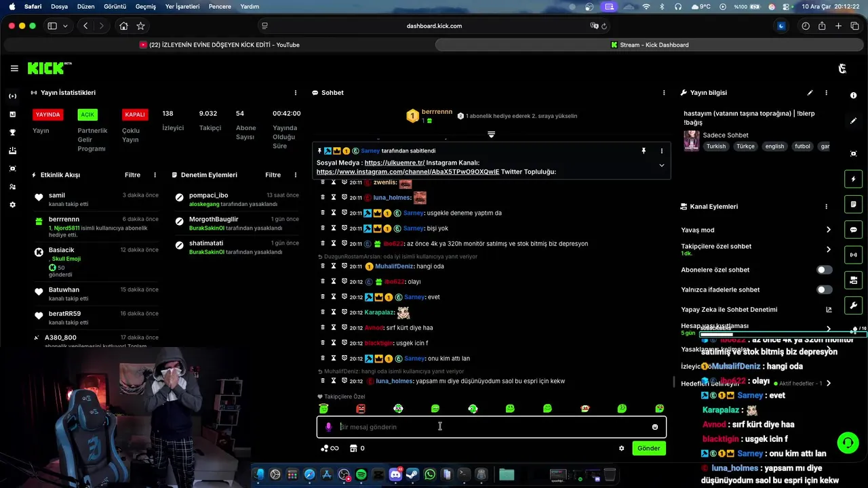The image size is (868, 488).
Task: Delete the zwenlis chat message
Action: (323, 182)
